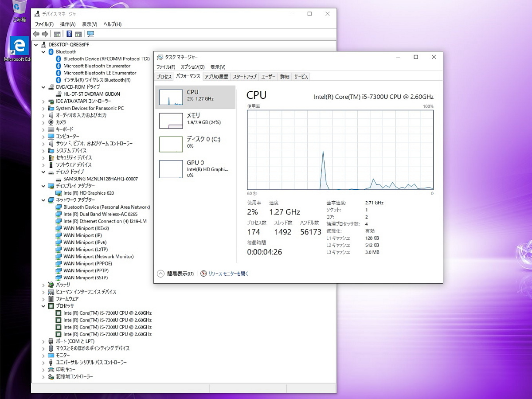Screen dimensions: 532x399
Task: Select Intel(R) Dual Band Wireless-AC 8265
Action: click(100, 215)
